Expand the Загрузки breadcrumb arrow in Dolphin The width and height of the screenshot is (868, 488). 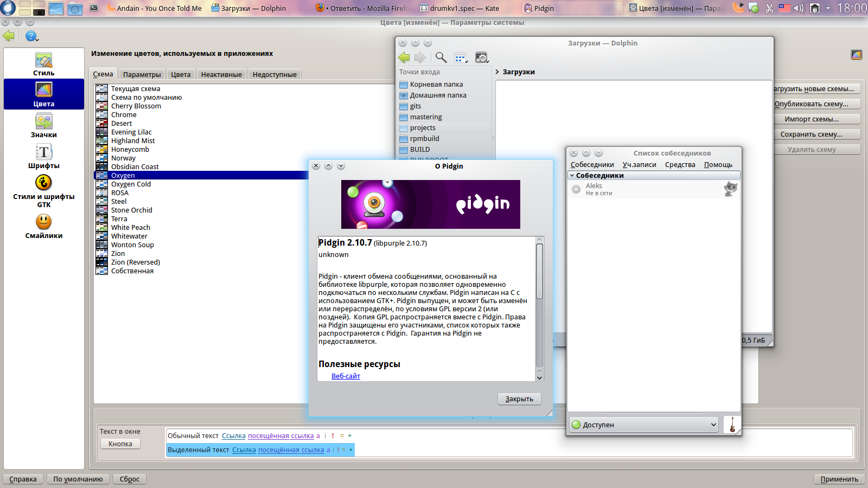click(x=497, y=72)
